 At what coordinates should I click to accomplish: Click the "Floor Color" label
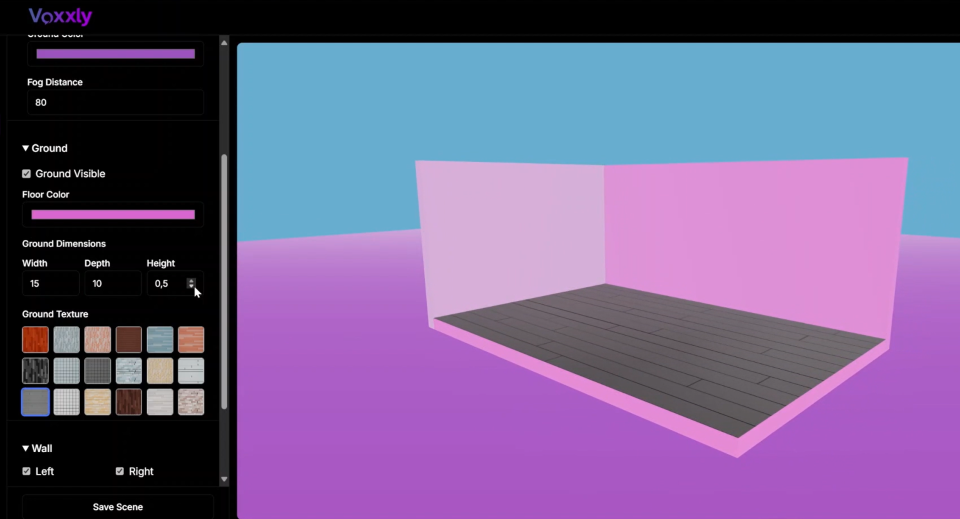[45, 195]
